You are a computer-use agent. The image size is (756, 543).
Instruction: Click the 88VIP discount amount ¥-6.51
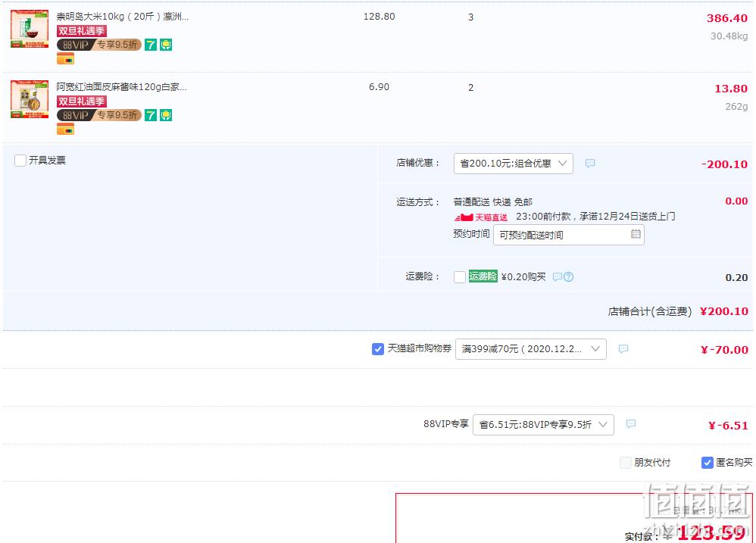point(728,426)
